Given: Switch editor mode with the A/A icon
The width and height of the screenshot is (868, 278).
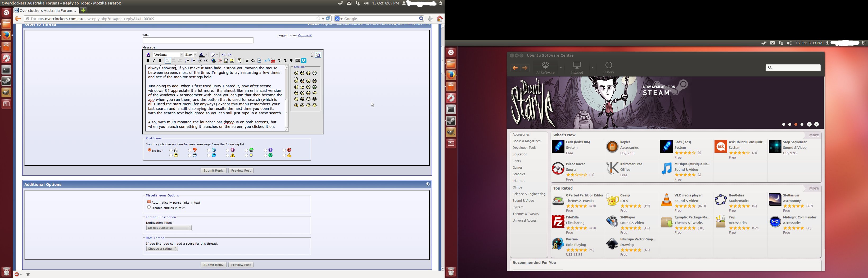Looking at the screenshot, I should pyautogui.click(x=318, y=55).
